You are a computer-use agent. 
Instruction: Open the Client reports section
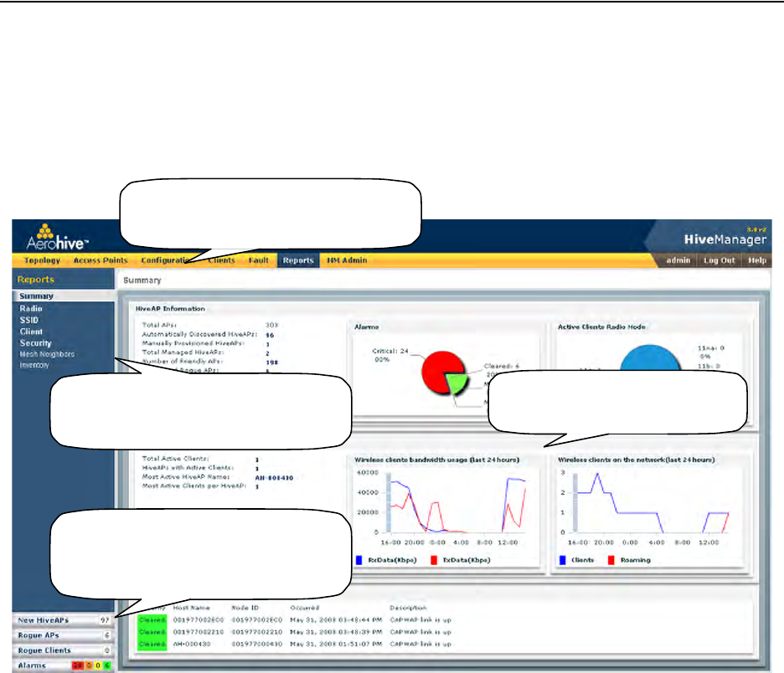tap(31, 331)
